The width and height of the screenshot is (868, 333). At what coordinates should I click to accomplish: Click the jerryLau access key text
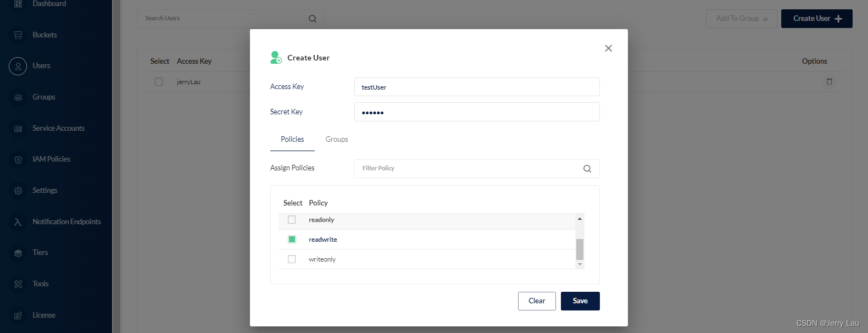pos(188,82)
